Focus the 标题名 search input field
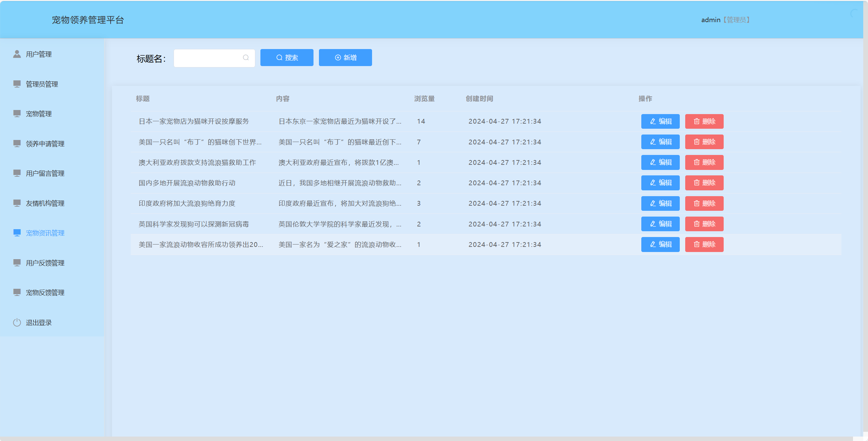 tap(208, 58)
